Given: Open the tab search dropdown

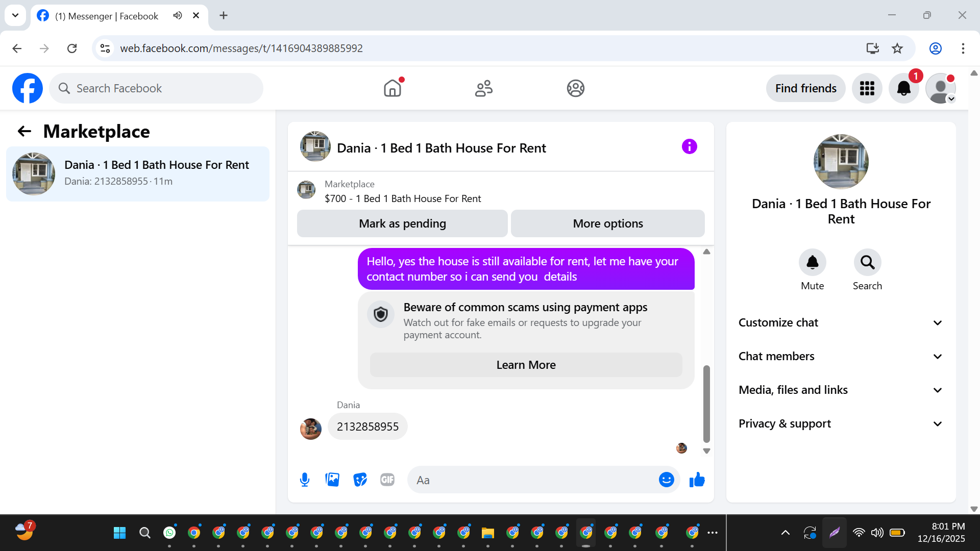Looking at the screenshot, I should 15,15.
